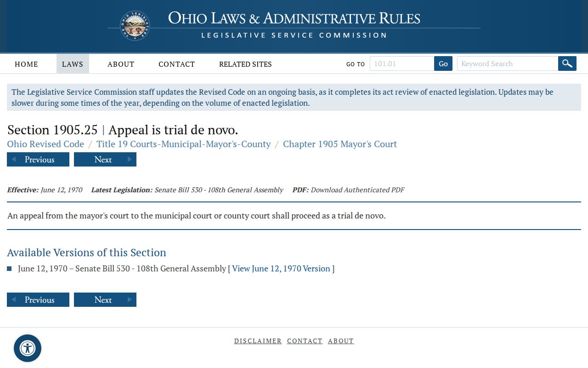The image size is (588, 368).
Task: Open Senate Bill 530 legislation link
Action: coord(219,190)
